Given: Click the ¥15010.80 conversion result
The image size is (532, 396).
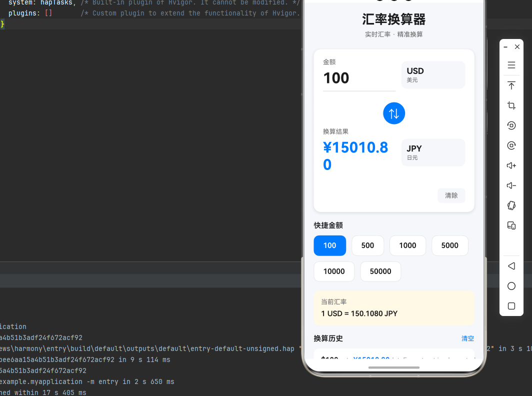Looking at the screenshot, I should click(355, 156).
